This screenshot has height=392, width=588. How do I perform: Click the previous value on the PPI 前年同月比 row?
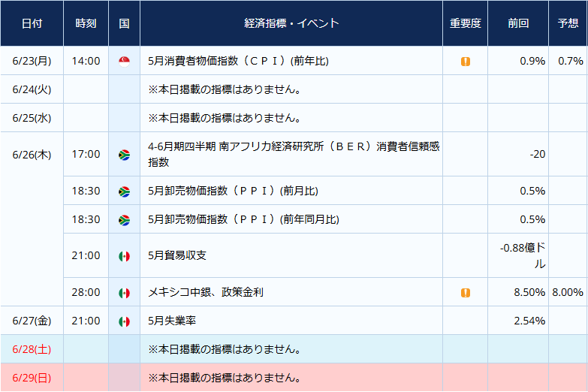[532, 219]
